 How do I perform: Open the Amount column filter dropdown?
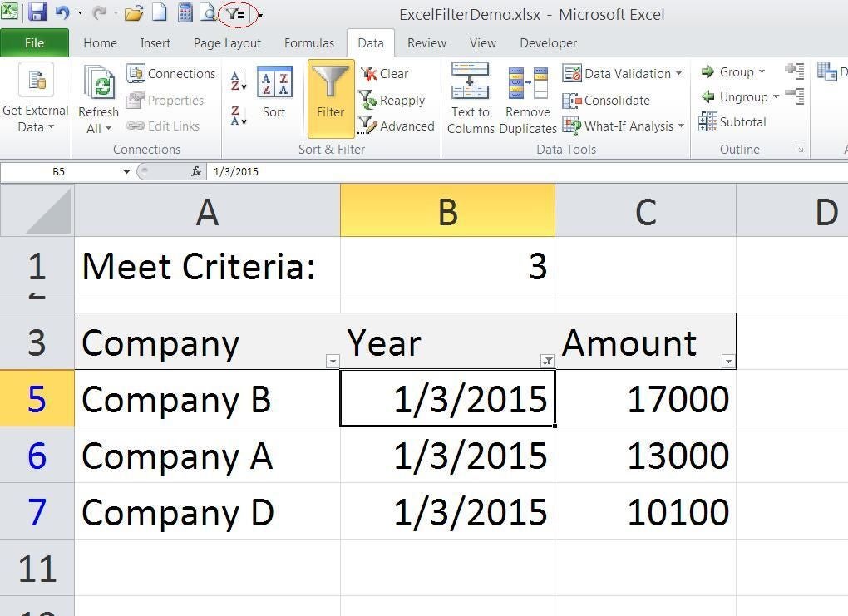(728, 362)
